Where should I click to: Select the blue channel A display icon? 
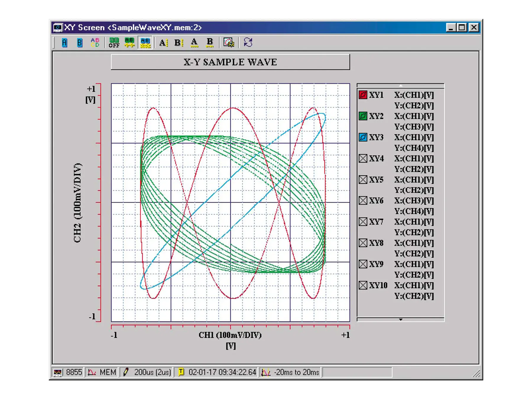[x=64, y=42]
